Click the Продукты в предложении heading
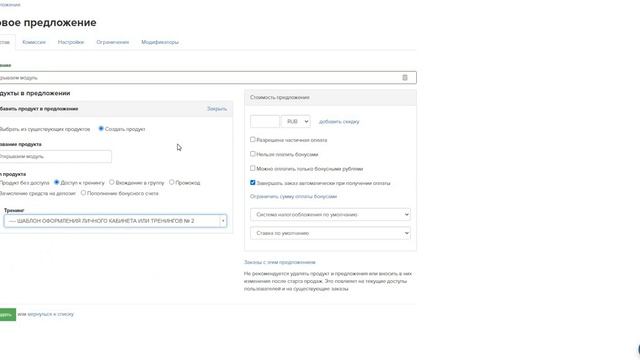Viewport: 640px width, 360px height. pyautogui.click(x=35, y=93)
